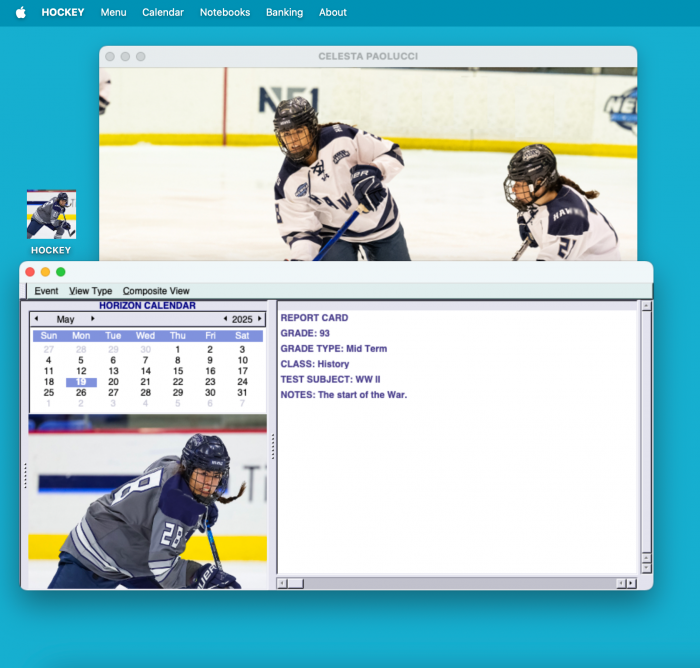Click the Calendar menu in menu bar
The width and height of the screenshot is (700, 668).
(163, 13)
